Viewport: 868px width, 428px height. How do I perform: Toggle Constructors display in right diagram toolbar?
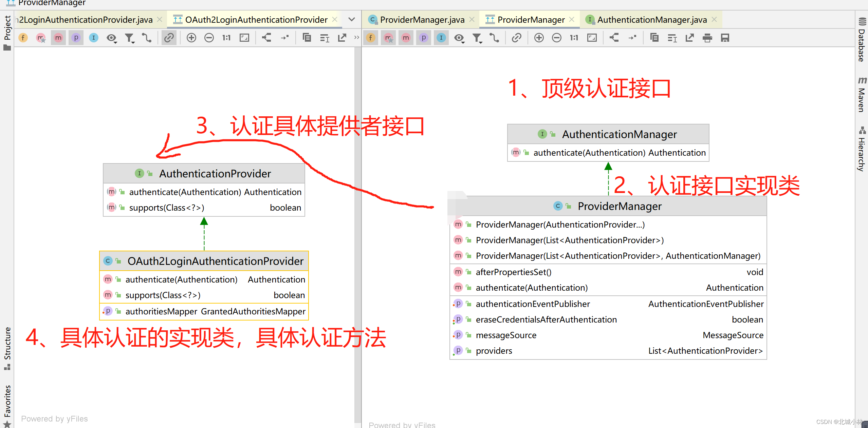[x=388, y=38]
